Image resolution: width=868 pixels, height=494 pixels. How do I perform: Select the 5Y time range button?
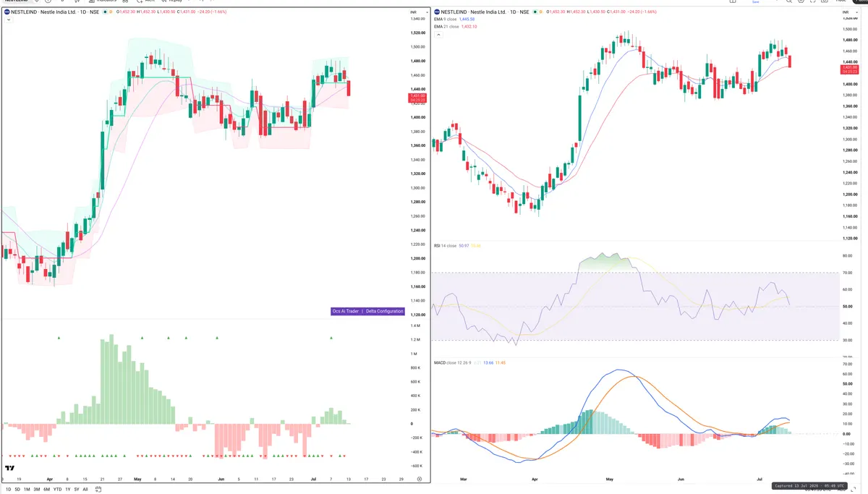coord(77,489)
